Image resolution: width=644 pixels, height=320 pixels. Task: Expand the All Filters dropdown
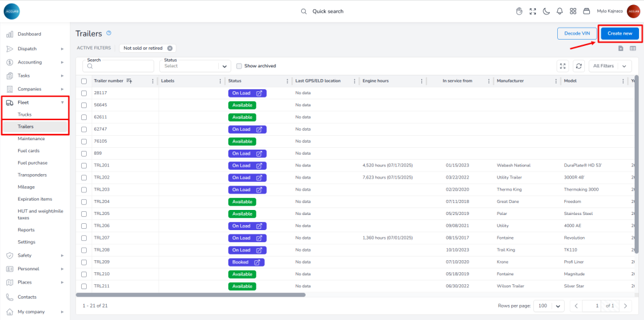(x=609, y=65)
